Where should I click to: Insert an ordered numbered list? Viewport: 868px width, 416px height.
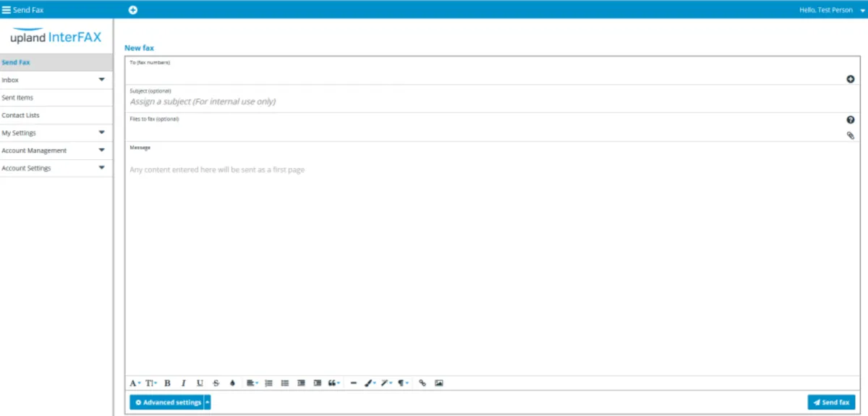(x=268, y=383)
